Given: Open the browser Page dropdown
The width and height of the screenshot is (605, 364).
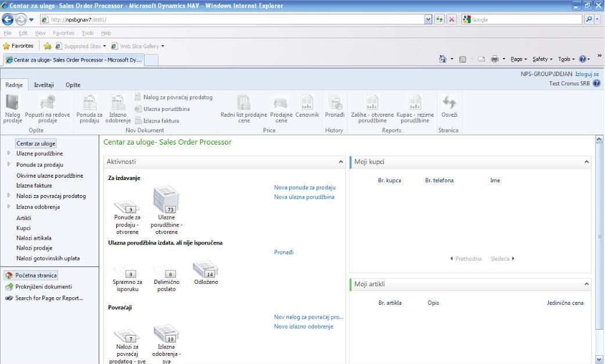Looking at the screenshot, I should point(518,59).
